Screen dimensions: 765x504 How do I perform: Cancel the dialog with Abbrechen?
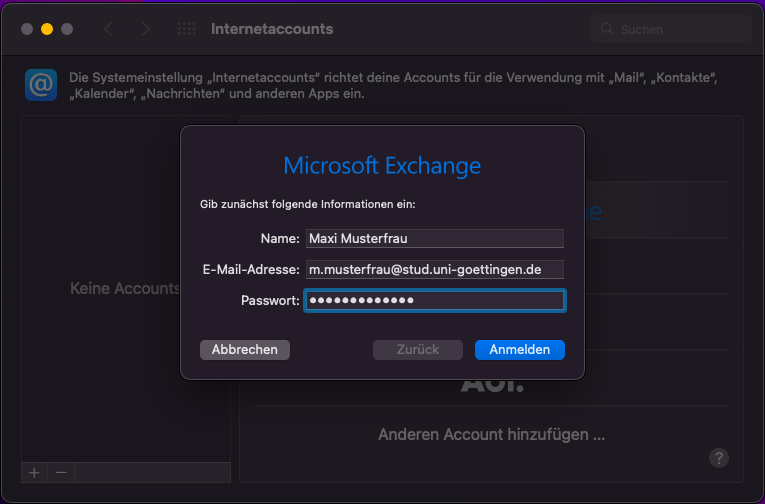(245, 350)
